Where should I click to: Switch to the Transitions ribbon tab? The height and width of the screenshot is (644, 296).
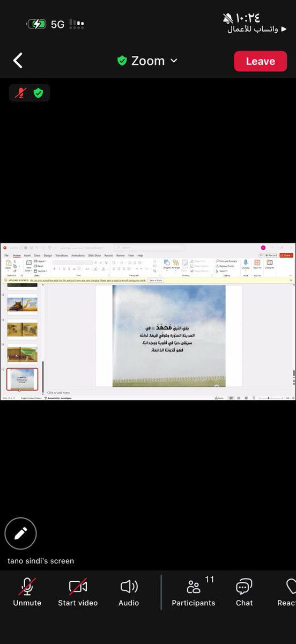tap(62, 255)
